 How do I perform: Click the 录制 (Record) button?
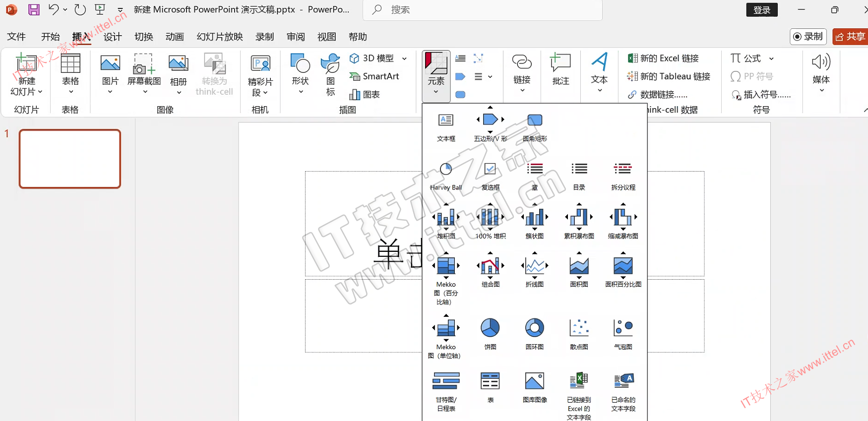pos(808,36)
